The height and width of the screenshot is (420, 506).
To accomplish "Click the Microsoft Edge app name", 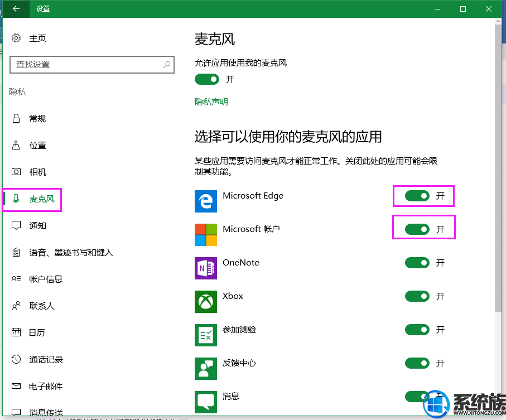I will tap(253, 195).
